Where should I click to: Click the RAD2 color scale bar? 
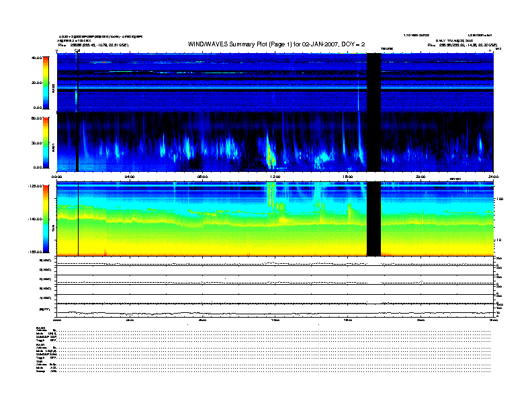coord(46,83)
